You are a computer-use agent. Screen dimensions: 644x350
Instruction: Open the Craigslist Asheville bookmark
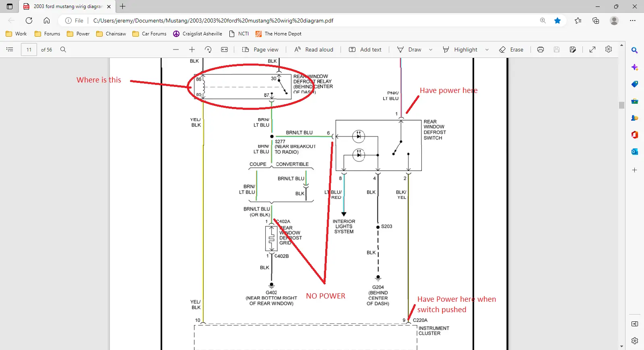pyautogui.click(x=198, y=34)
